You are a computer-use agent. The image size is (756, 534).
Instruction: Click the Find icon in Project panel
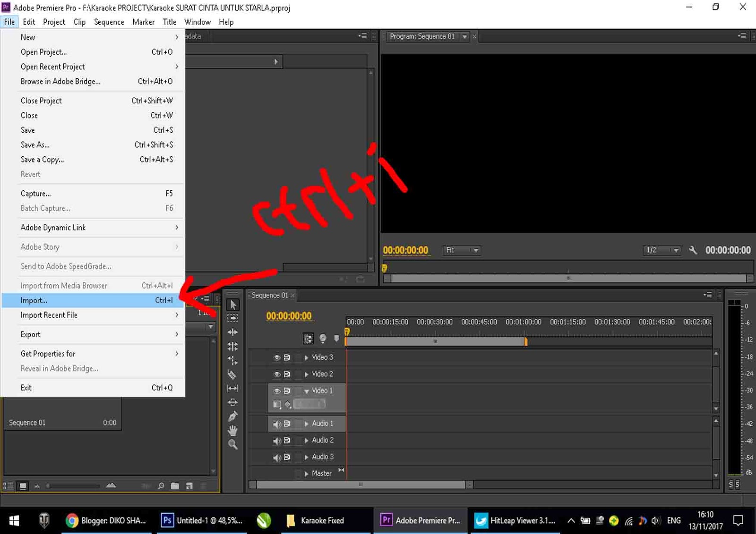[x=161, y=485]
